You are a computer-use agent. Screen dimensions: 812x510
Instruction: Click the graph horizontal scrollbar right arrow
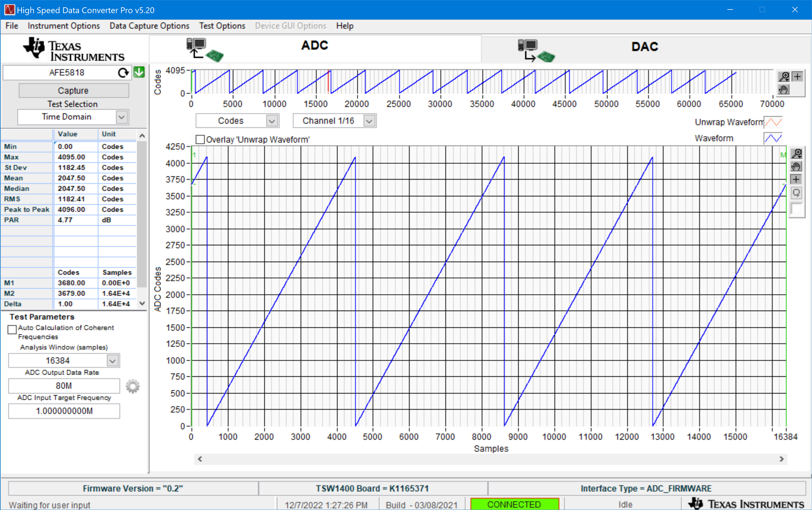[x=781, y=459]
